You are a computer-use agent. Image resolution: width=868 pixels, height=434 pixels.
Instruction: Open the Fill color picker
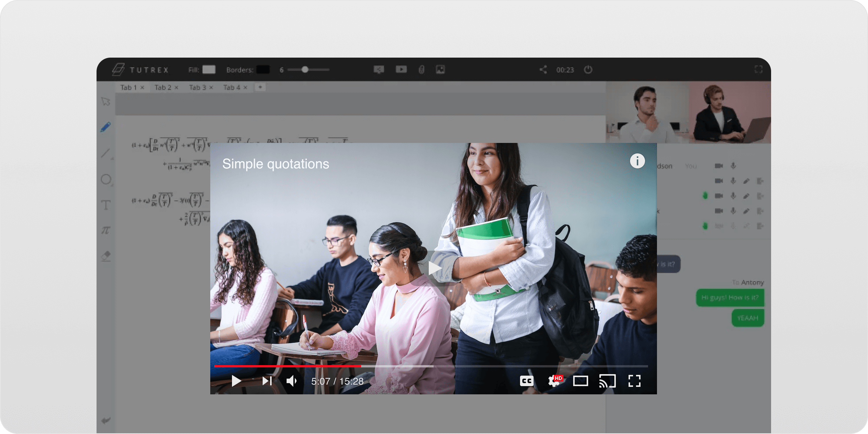pyautogui.click(x=209, y=70)
